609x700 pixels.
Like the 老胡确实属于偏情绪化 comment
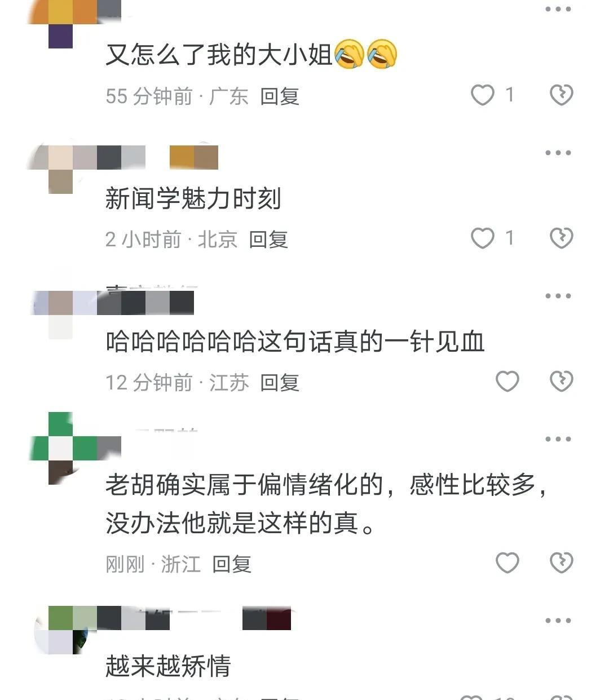(507, 562)
